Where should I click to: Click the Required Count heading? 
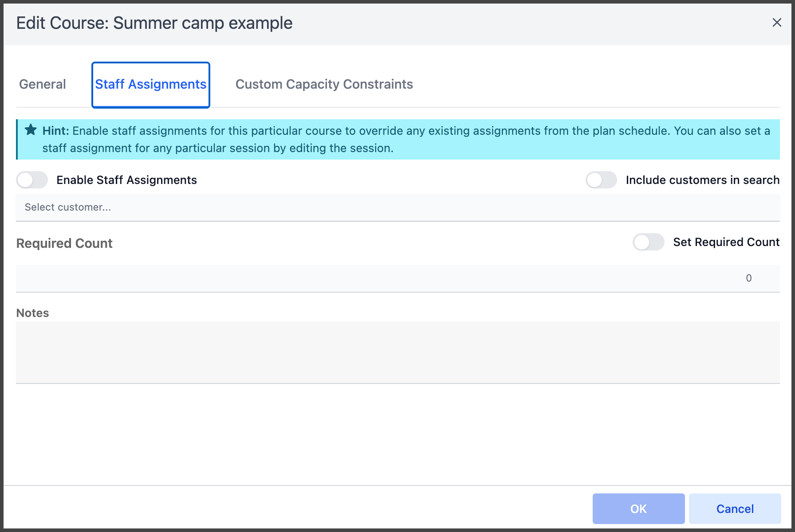[64, 243]
